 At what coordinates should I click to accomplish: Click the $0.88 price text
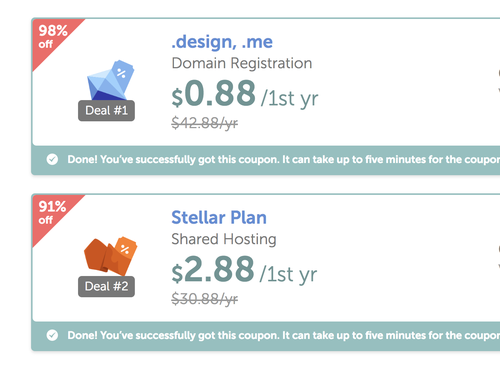[x=214, y=93]
